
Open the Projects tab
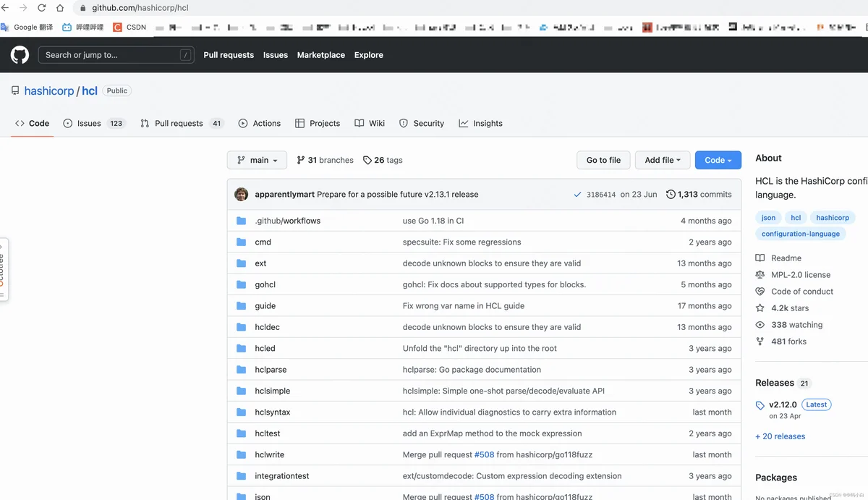click(x=318, y=123)
